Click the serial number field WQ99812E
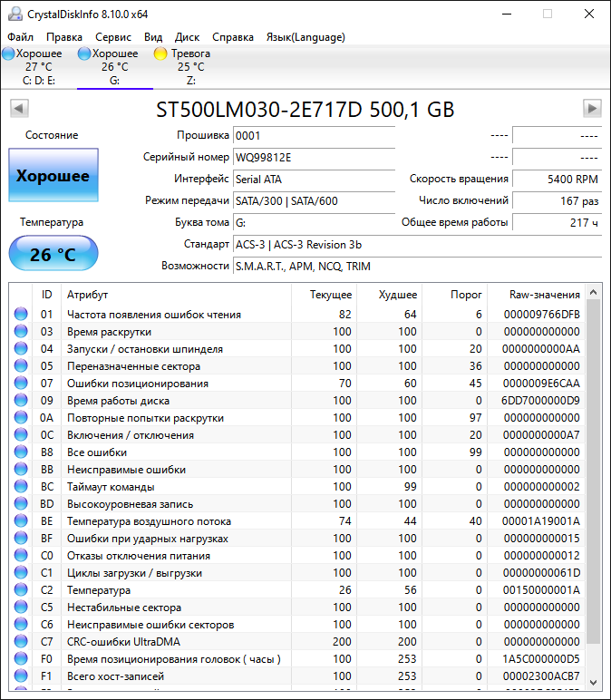Image resolution: width=611 pixels, height=700 pixels. tap(315, 157)
